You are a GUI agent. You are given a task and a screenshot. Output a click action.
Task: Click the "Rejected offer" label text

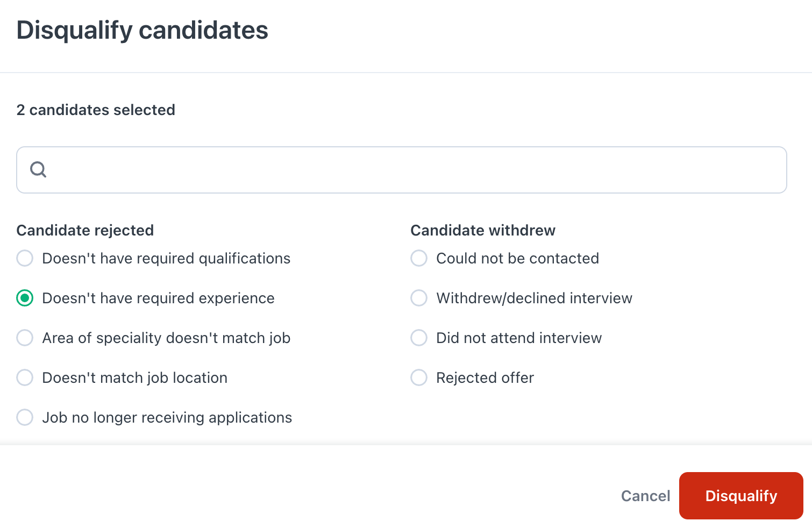[485, 377]
